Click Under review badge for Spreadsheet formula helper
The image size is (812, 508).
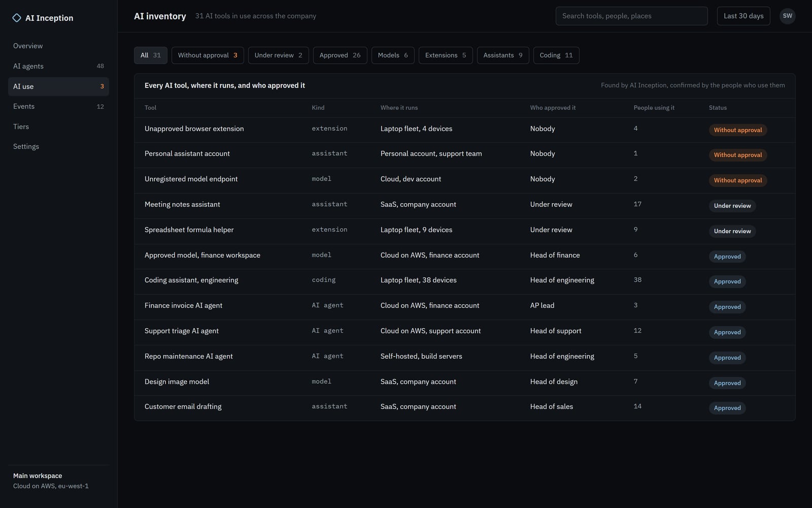(x=732, y=231)
